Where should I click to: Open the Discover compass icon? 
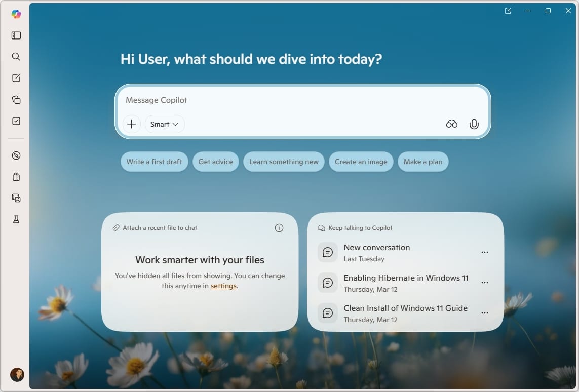point(16,155)
